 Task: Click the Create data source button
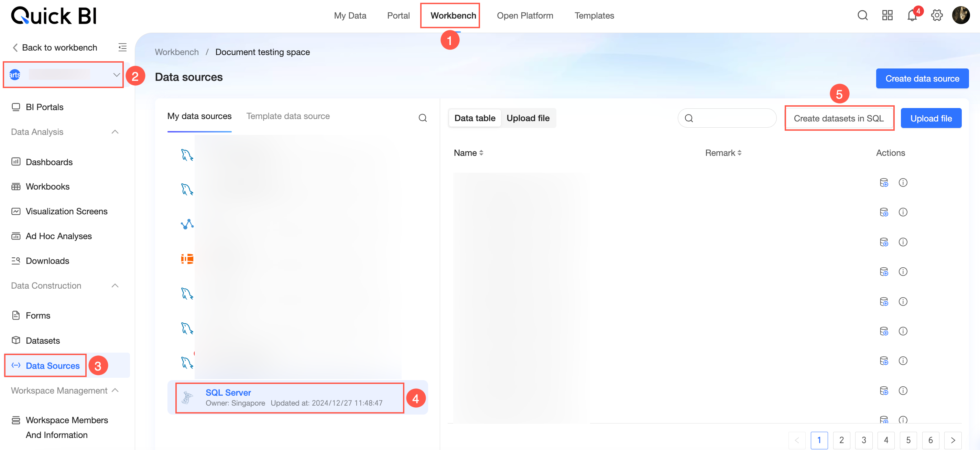pyautogui.click(x=922, y=78)
